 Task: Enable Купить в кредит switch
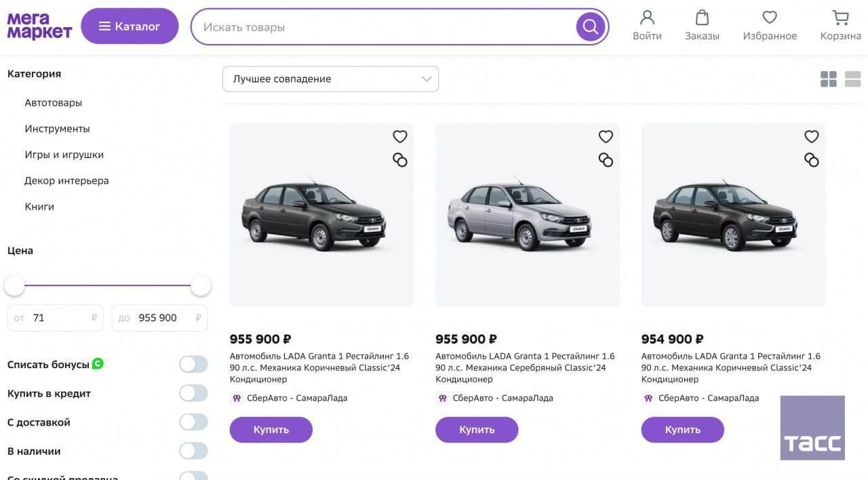tap(193, 393)
